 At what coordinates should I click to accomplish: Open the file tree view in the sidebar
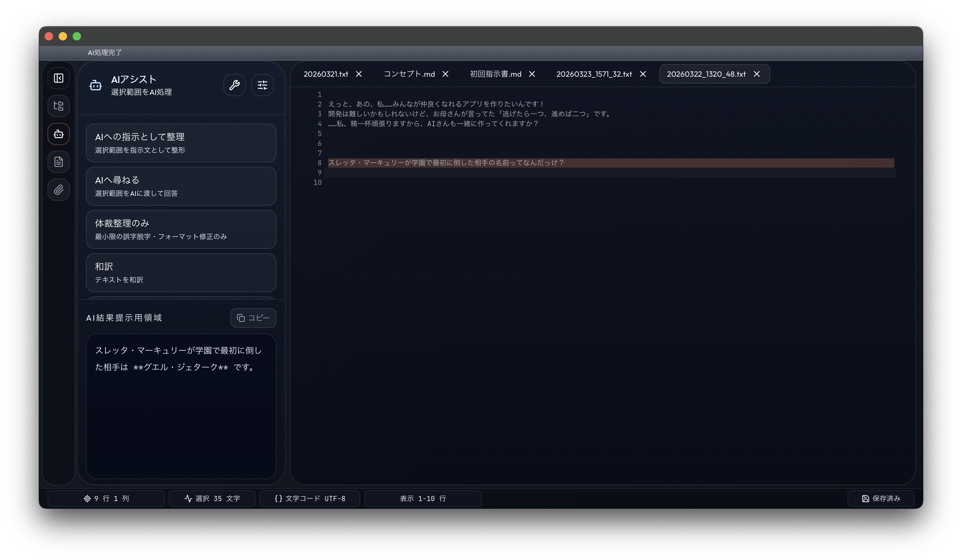click(x=58, y=106)
